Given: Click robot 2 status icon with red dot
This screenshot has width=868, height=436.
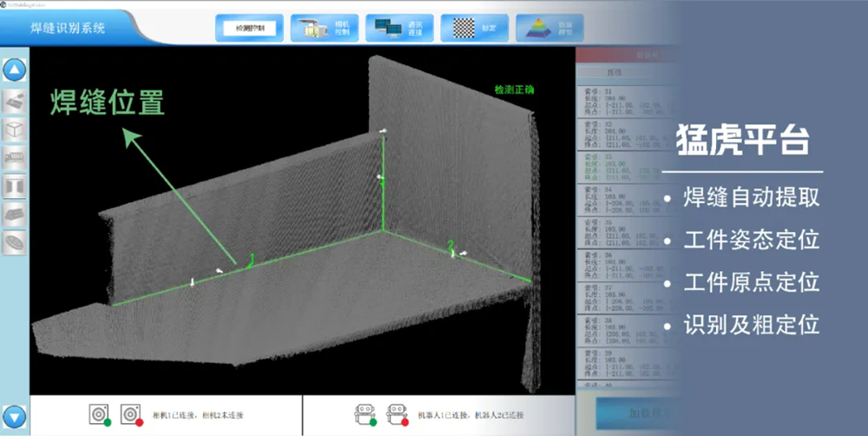Looking at the screenshot, I should 397,414.
